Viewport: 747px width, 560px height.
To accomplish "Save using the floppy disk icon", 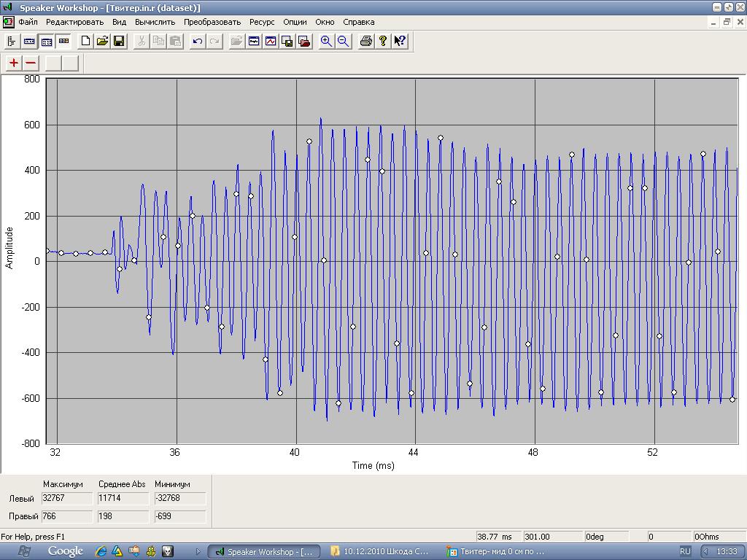I will pos(118,42).
